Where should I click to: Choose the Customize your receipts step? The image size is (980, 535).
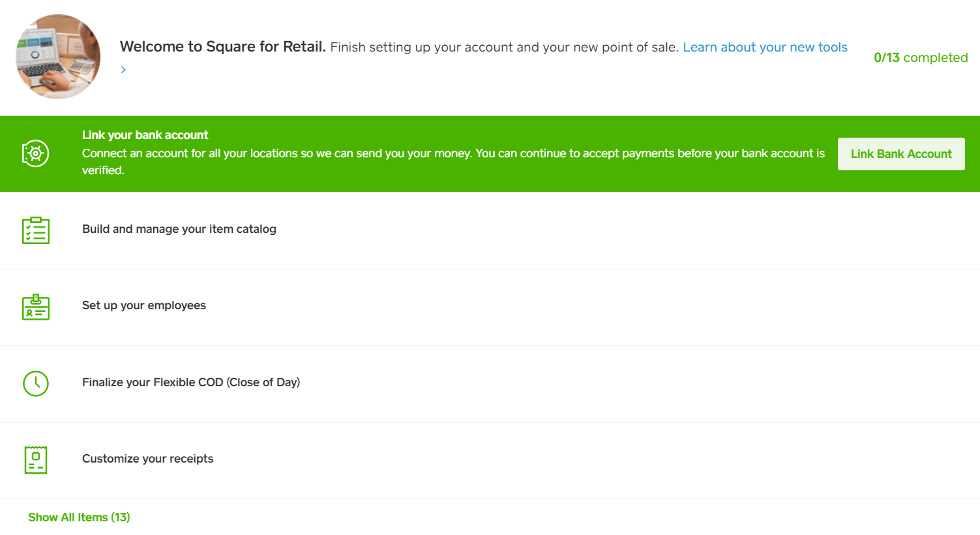click(148, 459)
